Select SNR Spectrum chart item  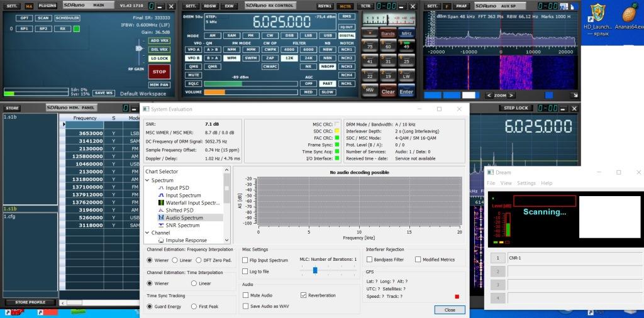(182, 225)
